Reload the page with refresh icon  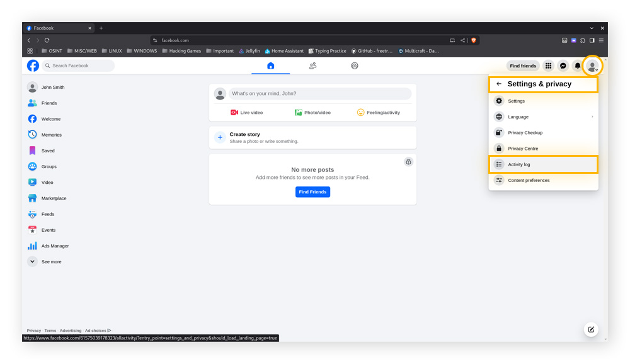[x=47, y=40]
